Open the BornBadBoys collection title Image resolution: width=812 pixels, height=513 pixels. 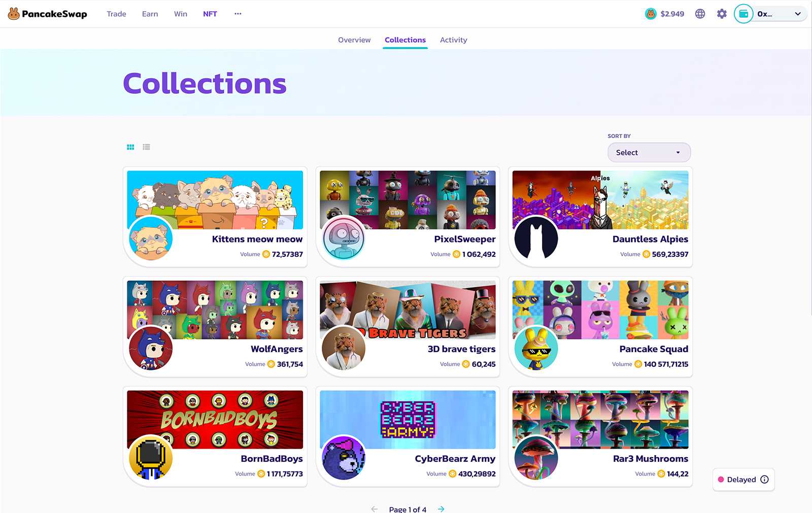pos(272,459)
